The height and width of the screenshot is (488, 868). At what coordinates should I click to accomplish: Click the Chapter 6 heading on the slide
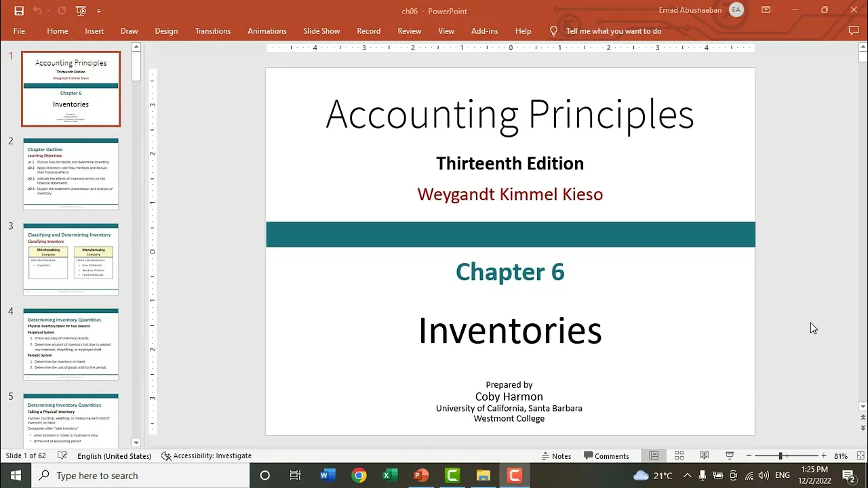point(510,272)
